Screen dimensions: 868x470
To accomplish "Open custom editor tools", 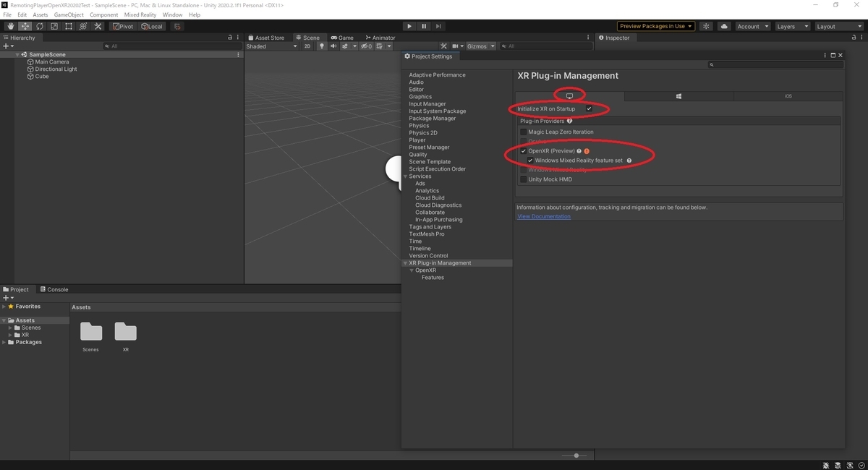I will 98,26.
